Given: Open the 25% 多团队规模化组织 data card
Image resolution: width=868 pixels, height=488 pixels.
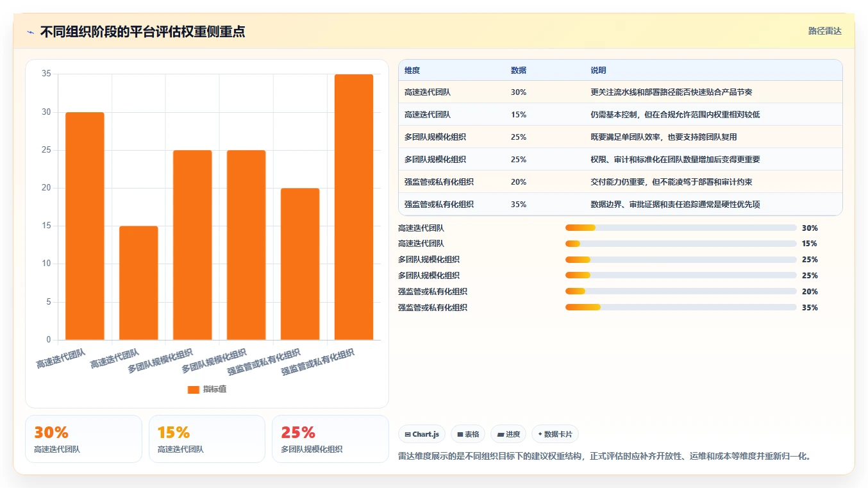Looking at the screenshot, I should pos(331,439).
